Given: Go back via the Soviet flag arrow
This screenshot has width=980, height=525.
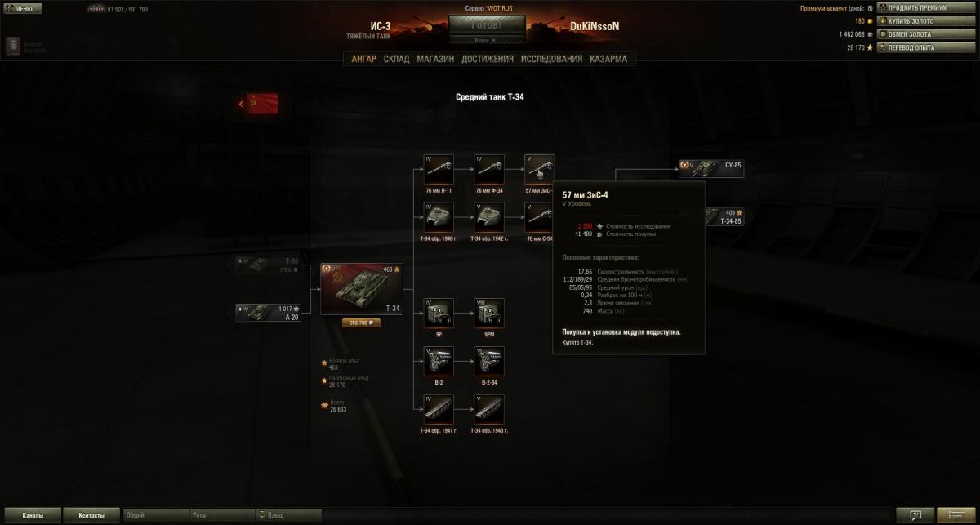Looking at the screenshot, I should tap(258, 104).
